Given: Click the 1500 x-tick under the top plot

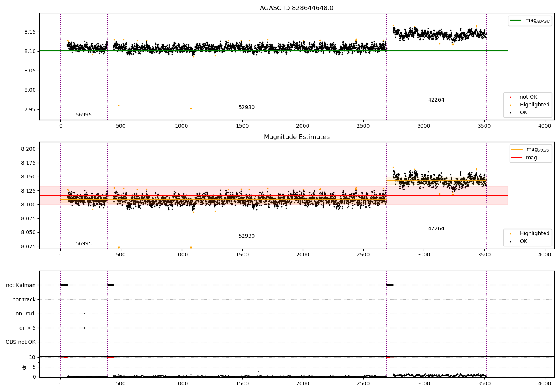Looking at the screenshot, I should 242,126.
